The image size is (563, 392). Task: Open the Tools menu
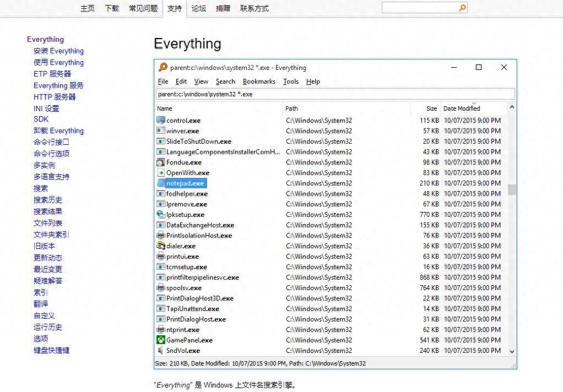tap(291, 81)
